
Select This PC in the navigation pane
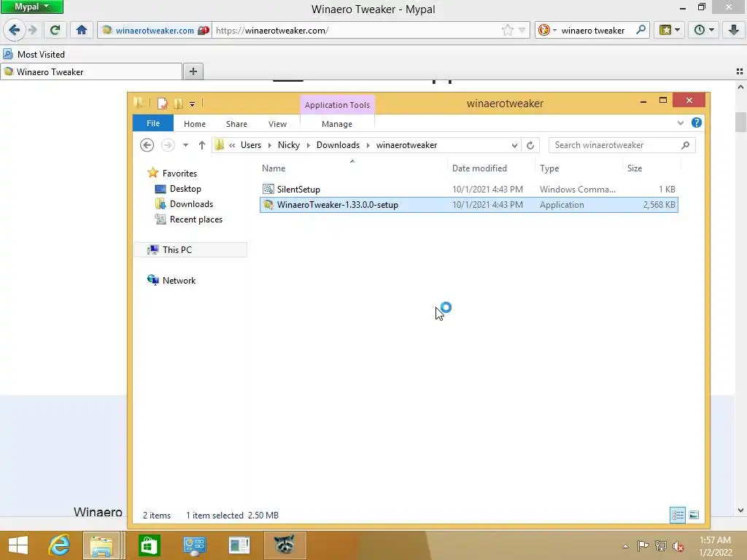(x=190, y=249)
